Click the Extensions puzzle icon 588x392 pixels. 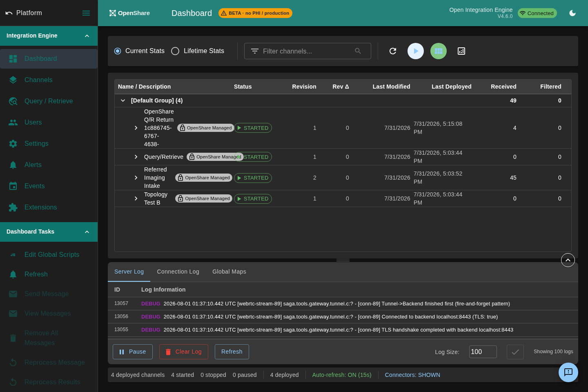pos(13,207)
